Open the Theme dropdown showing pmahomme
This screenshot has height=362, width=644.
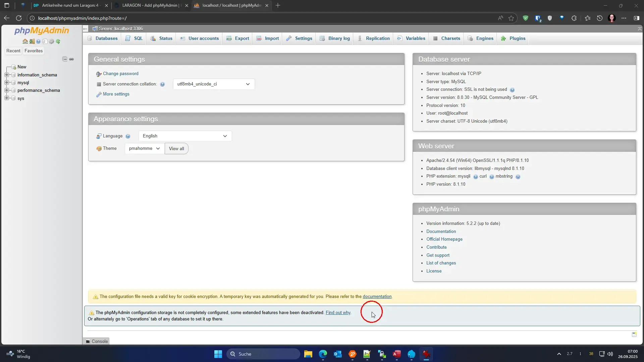[144, 148]
